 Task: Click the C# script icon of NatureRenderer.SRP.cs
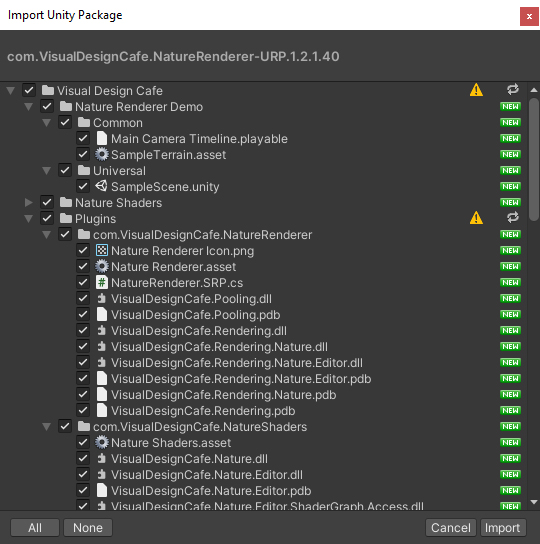(102, 282)
